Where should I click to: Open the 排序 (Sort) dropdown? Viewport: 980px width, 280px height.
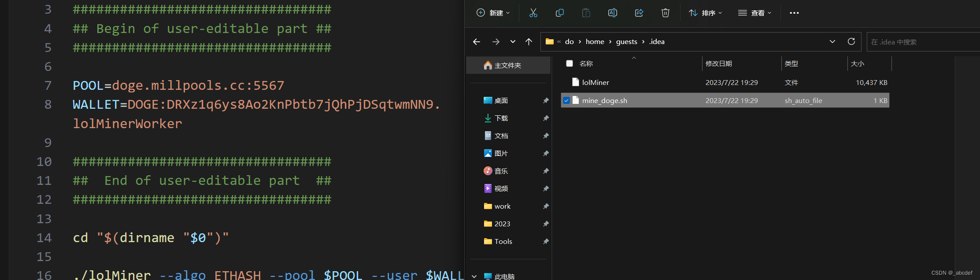click(705, 13)
